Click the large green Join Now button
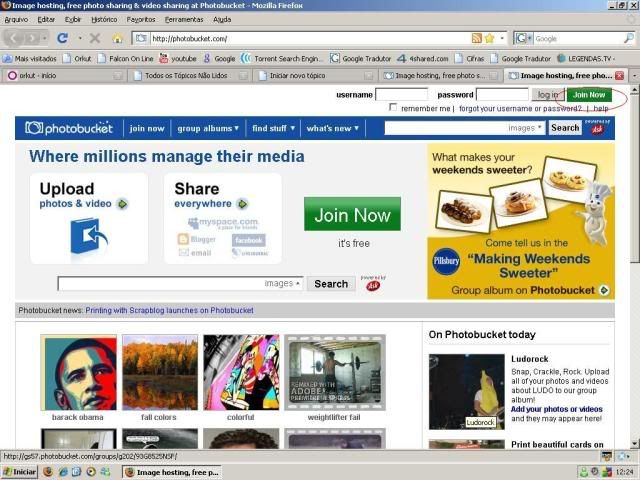The height and width of the screenshot is (480, 640). point(352,214)
